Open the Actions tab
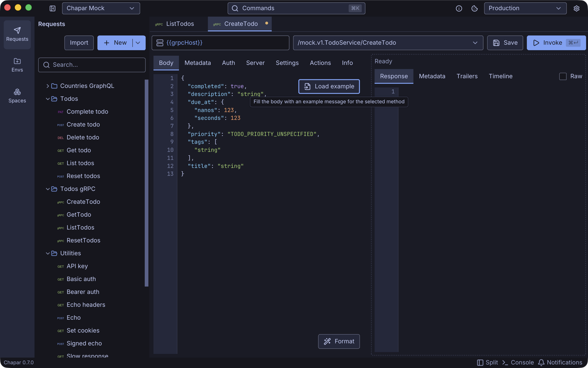 (320, 63)
